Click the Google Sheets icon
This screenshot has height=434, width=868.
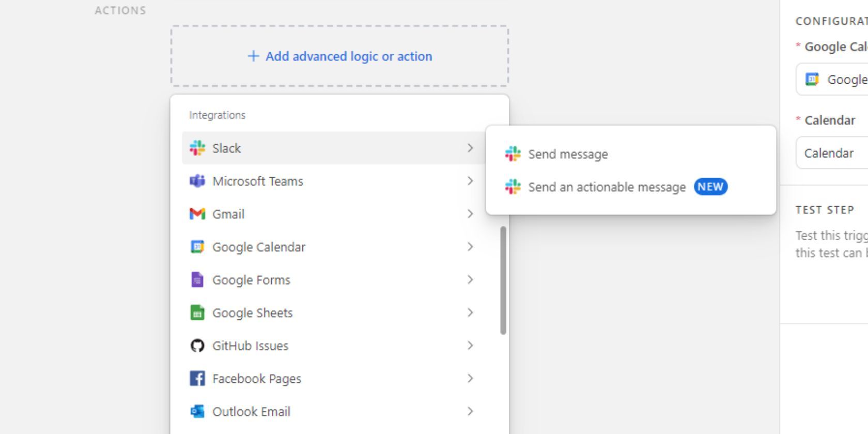tap(197, 313)
